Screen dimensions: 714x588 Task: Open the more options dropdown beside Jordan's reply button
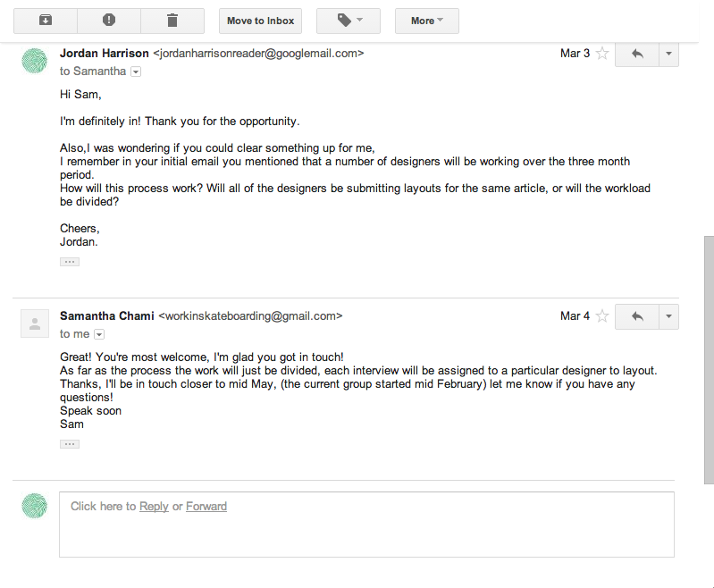click(668, 54)
